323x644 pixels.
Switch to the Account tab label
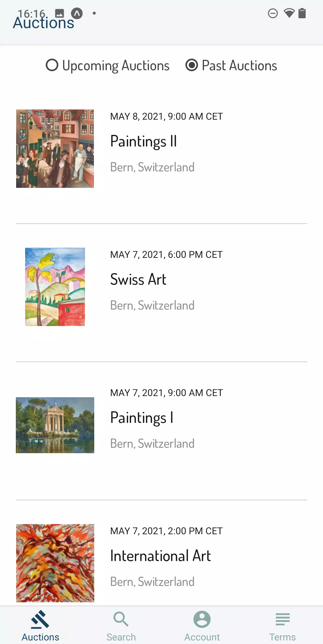click(x=202, y=637)
